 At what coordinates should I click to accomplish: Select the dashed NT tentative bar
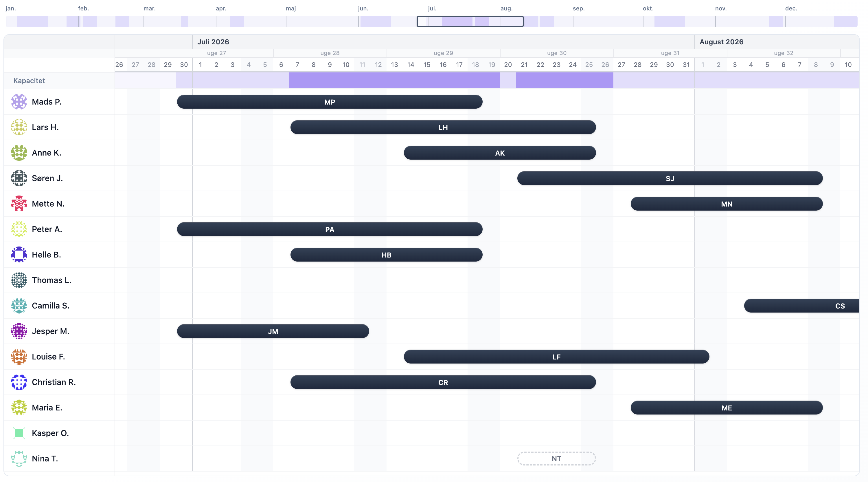(x=556, y=459)
